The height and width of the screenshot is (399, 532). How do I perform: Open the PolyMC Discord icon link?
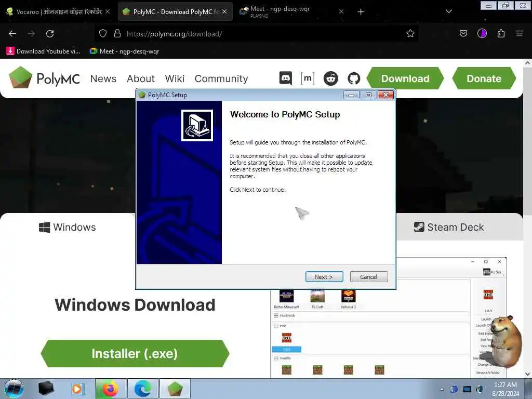pyautogui.click(x=286, y=78)
